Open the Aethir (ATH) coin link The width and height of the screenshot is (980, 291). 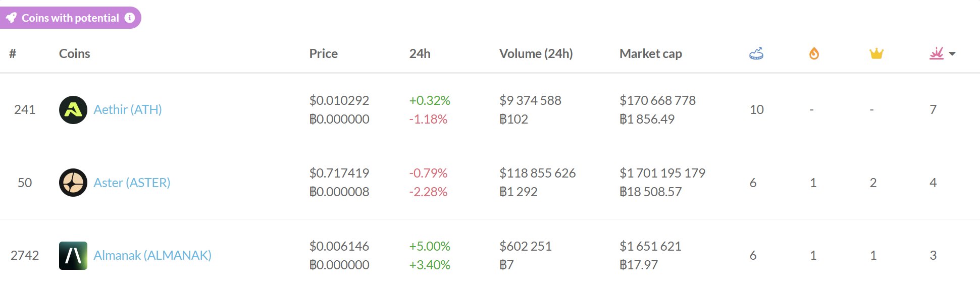(x=128, y=110)
